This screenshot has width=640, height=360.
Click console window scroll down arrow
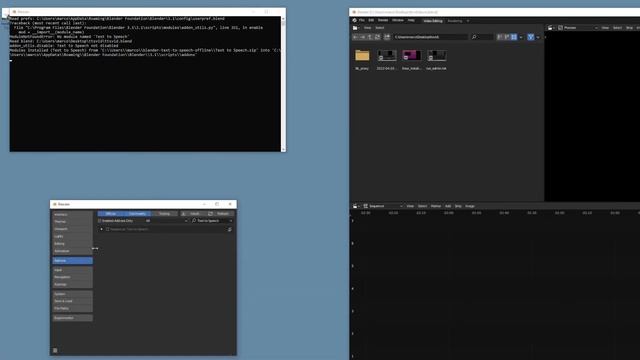[283, 149]
